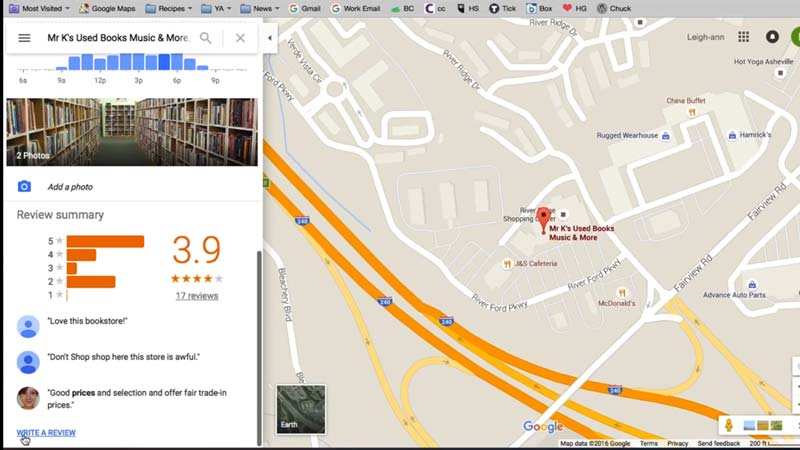Open the Gmail bookmark

pos(305,8)
